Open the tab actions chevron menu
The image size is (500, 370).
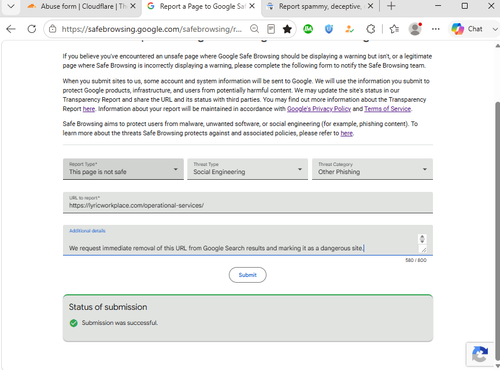click(11, 6)
